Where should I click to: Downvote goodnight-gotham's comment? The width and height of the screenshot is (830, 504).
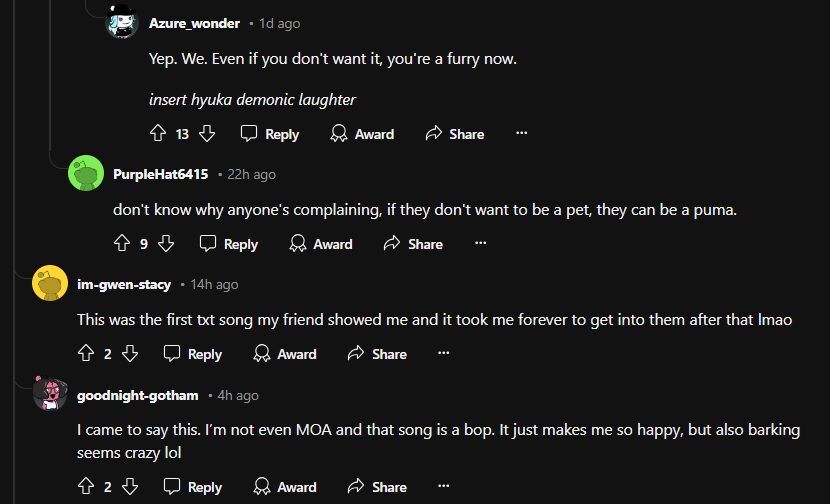pyautogui.click(x=129, y=487)
